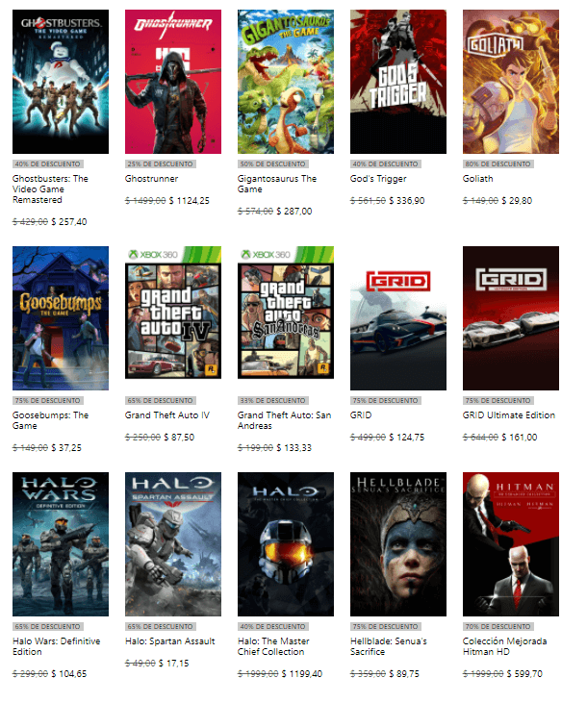Select the Hitman HD collection cover art

511,544
